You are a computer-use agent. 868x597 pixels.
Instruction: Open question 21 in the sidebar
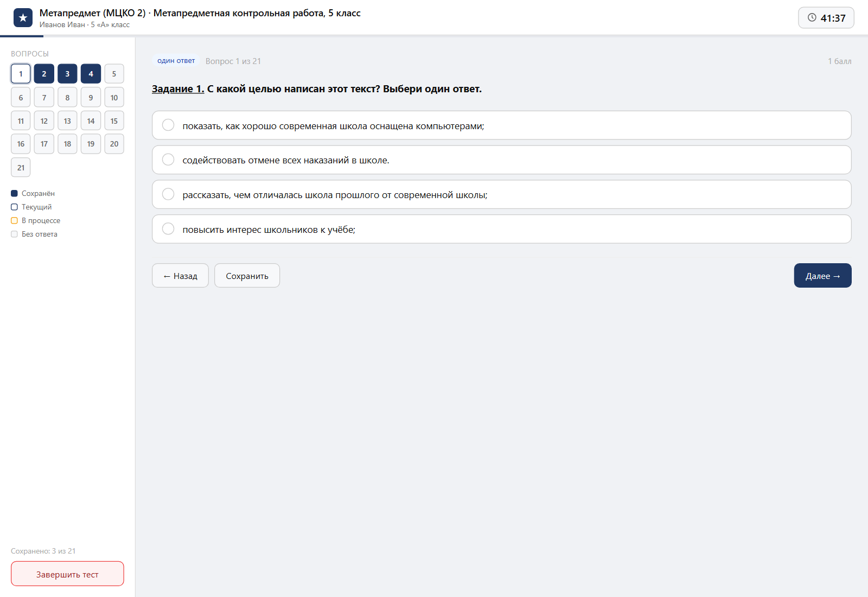pyautogui.click(x=21, y=168)
